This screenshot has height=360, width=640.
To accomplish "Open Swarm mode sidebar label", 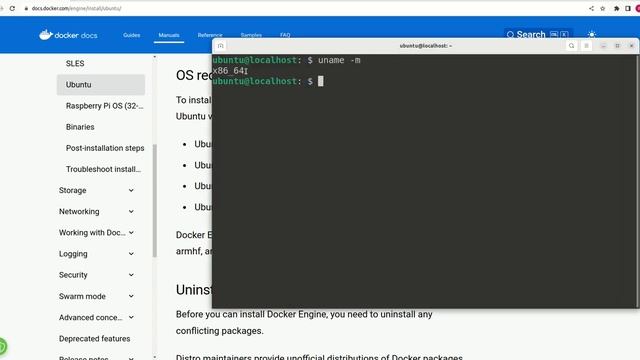I will coord(82,296).
